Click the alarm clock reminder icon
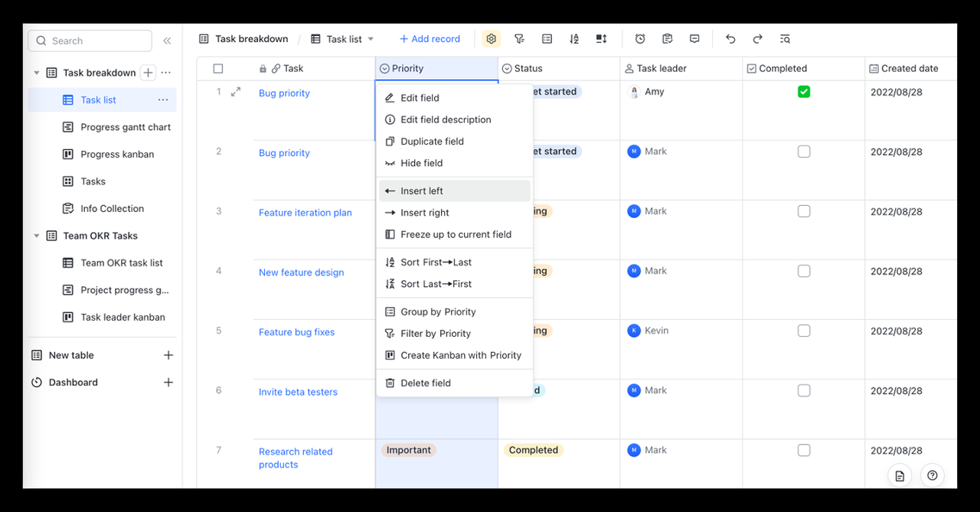Image resolution: width=980 pixels, height=512 pixels. pos(640,39)
